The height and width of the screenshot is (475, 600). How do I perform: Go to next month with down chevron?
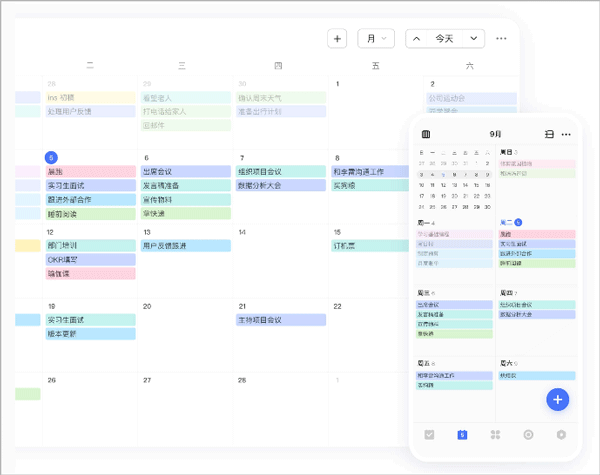coord(473,39)
